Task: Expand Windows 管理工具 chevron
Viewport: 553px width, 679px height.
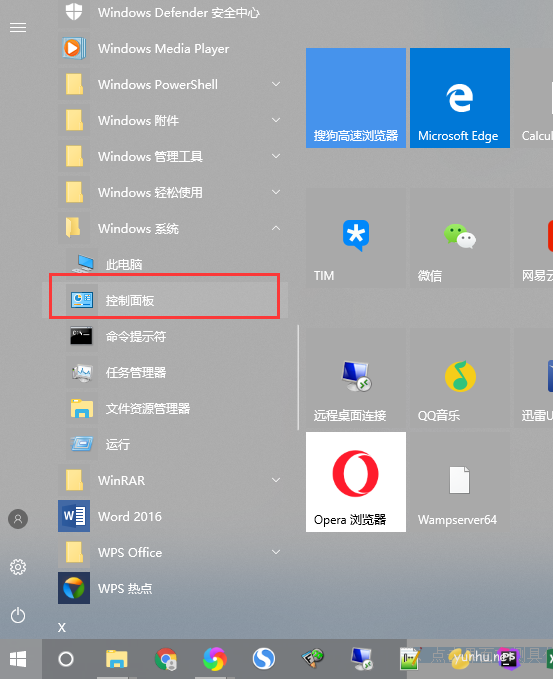Action: point(276,156)
